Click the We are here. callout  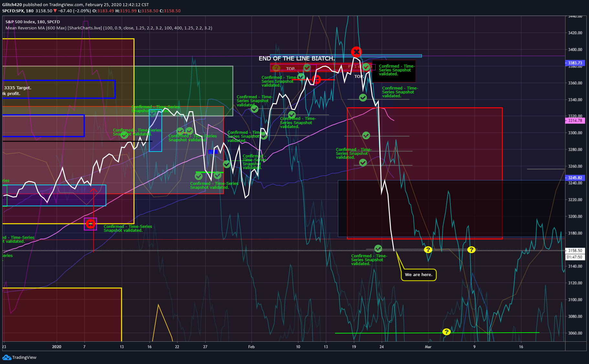click(419, 275)
